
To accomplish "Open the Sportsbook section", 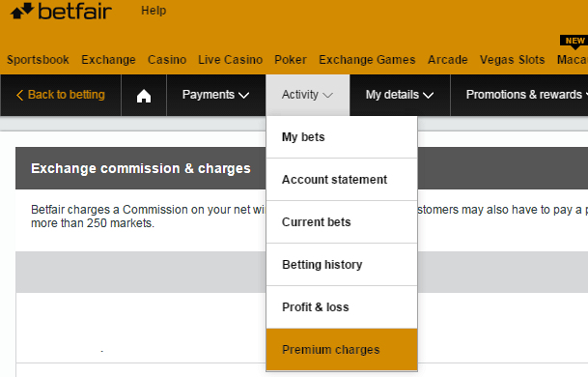I will 38,60.
